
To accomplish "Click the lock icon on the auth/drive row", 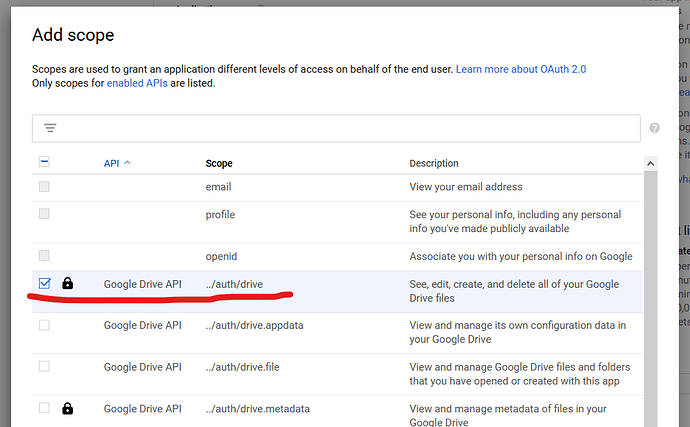I will (x=67, y=283).
